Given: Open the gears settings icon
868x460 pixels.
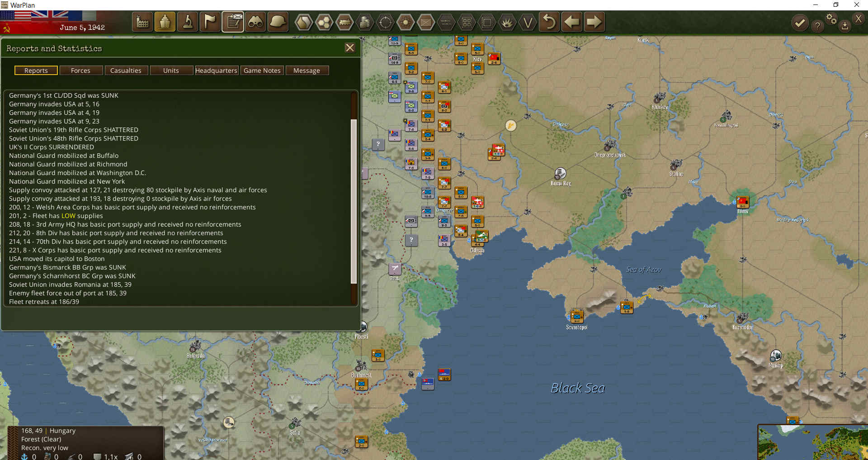Looking at the screenshot, I should click(x=831, y=19).
